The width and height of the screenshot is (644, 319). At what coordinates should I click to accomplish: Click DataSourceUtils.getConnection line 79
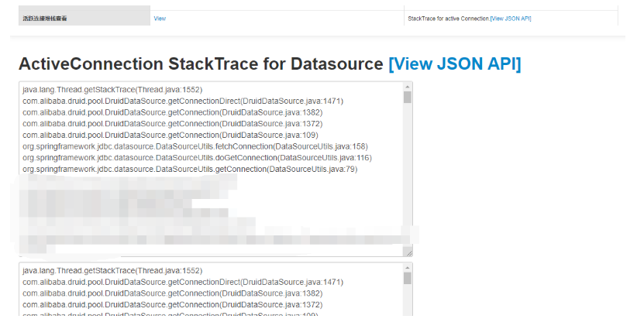click(x=190, y=169)
